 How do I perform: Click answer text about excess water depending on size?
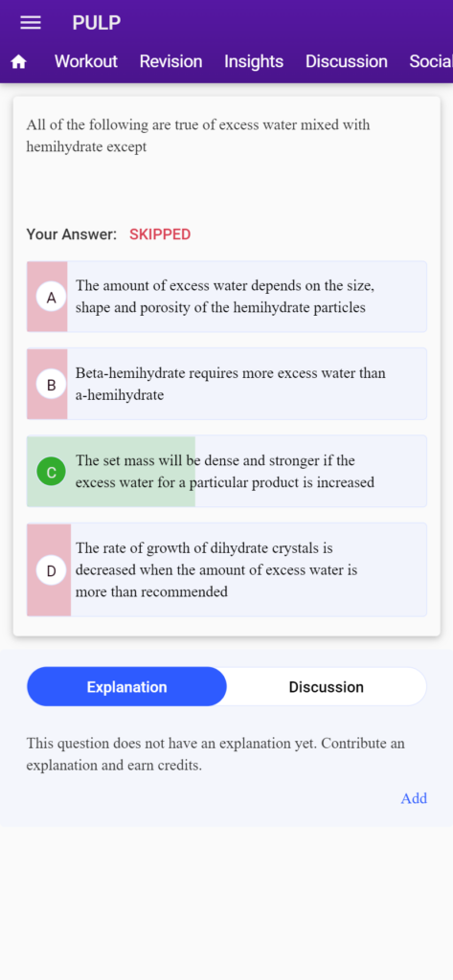click(225, 297)
